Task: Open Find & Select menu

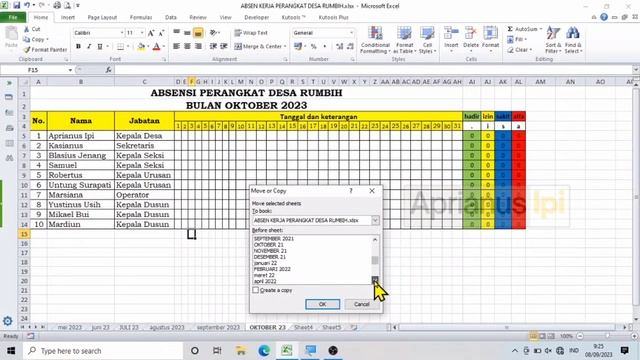Action: click(573, 40)
